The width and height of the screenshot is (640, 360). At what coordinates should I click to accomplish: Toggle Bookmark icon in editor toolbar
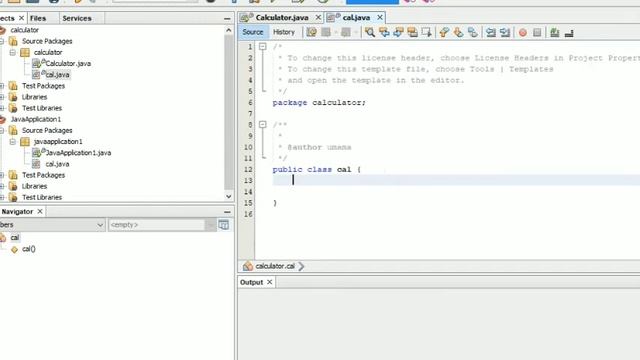coord(472,32)
